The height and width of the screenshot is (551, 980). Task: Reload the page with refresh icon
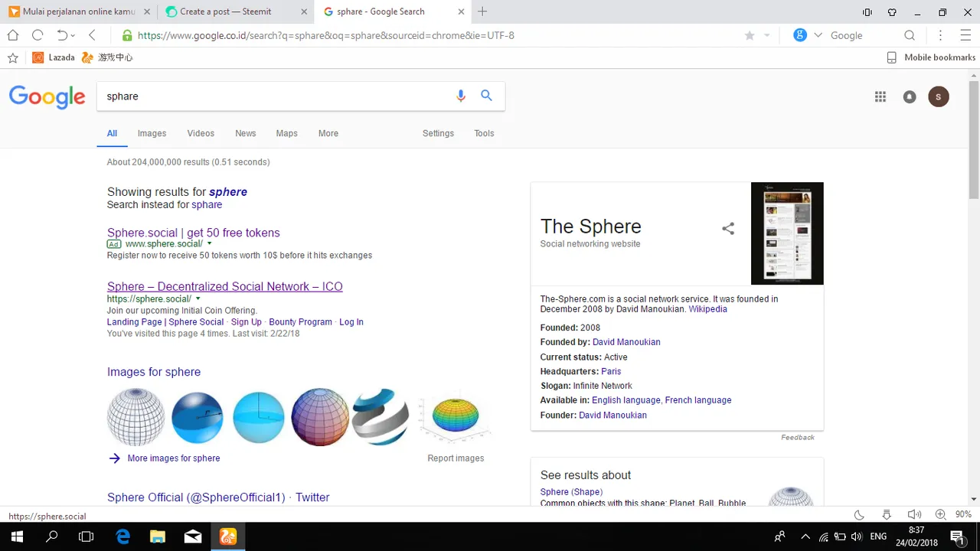pyautogui.click(x=38, y=35)
